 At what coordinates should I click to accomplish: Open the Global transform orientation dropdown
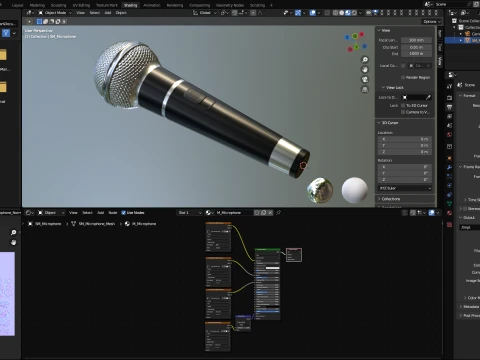pos(205,13)
